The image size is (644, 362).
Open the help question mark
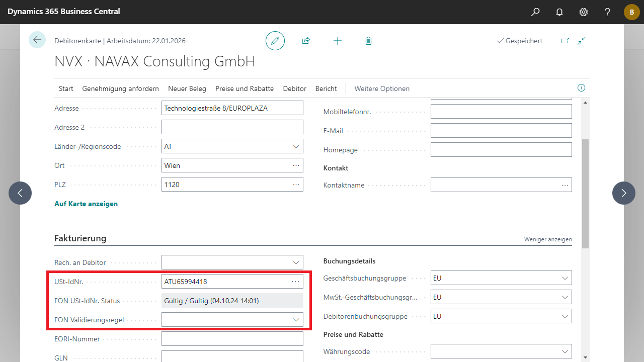(608, 12)
